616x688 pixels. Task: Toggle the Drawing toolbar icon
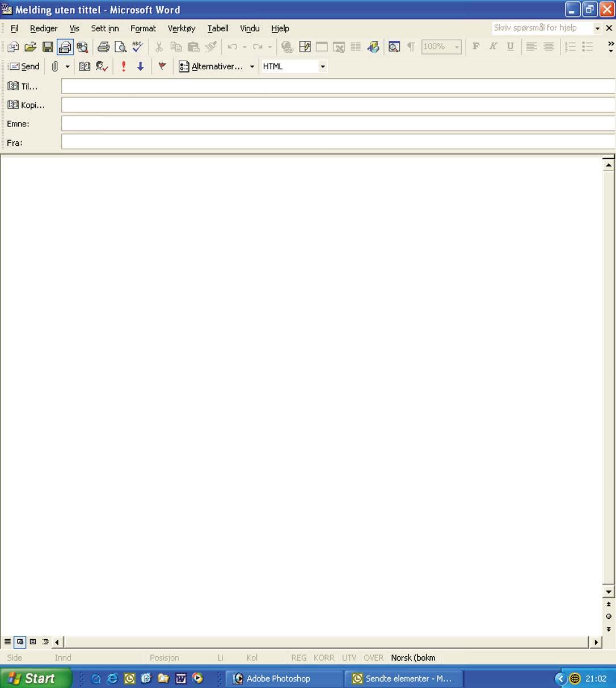[x=373, y=47]
